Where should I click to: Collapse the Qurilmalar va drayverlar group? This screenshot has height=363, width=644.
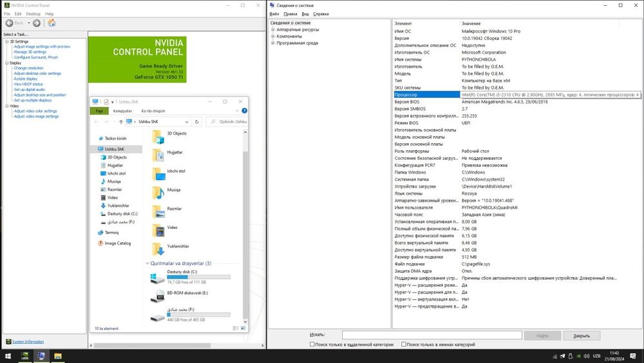point(147,263)
